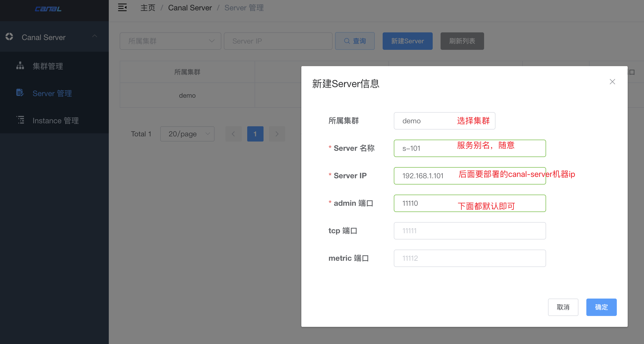Open 集群管理 menu item

[x=54, y=66]
